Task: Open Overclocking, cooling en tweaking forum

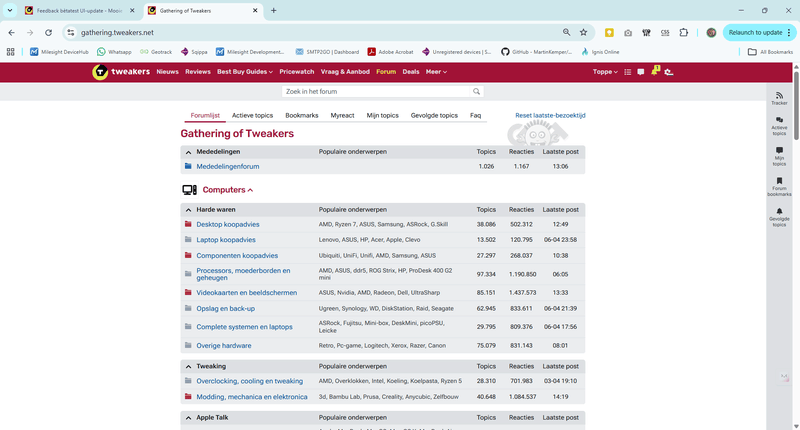Action: (x=249, y=381)
